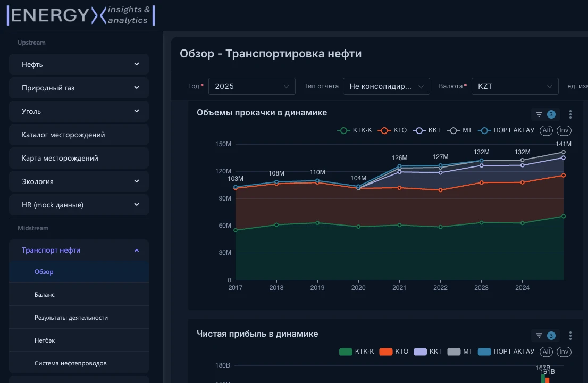Click the page heading Обзор - Транспортировка нефти
The image size is (588, 383).
[x=271, y=54]
